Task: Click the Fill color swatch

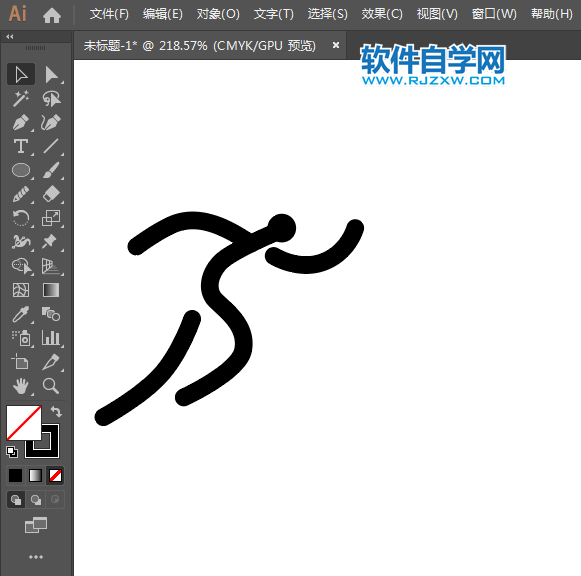Action: tap(23, 423)
